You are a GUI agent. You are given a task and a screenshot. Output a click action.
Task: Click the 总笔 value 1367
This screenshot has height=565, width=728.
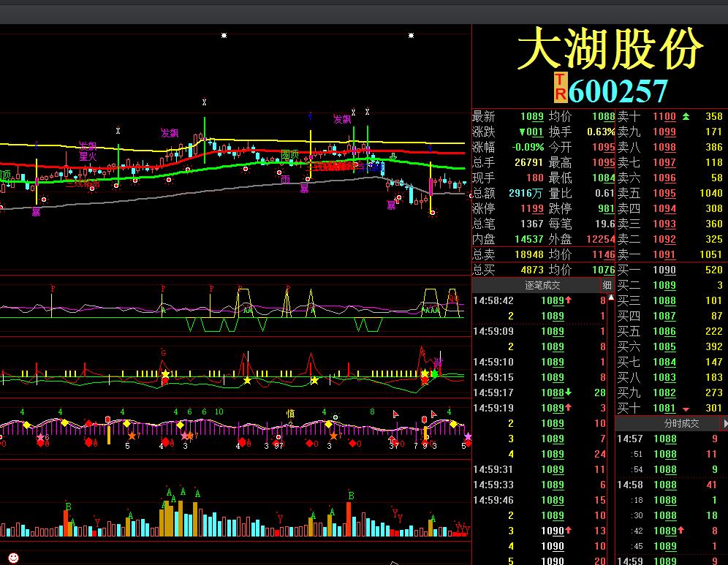pyautogui.click(x=531, y=224)
